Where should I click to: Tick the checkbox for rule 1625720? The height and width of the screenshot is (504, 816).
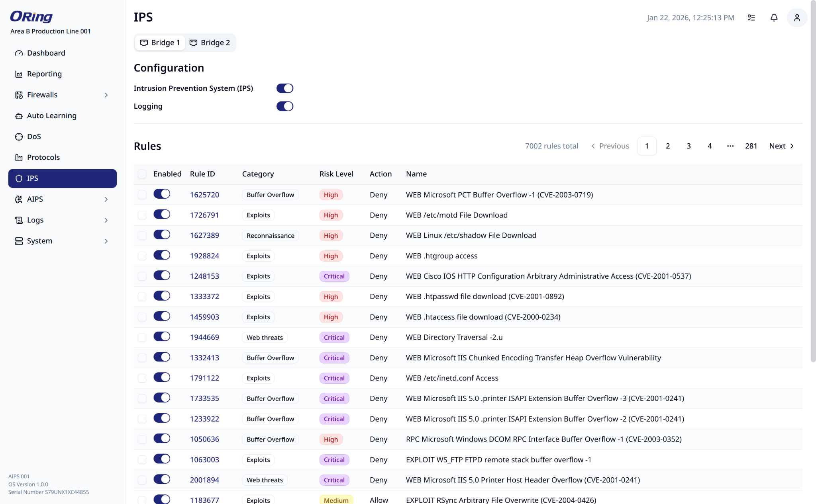[x=142, y=195]
